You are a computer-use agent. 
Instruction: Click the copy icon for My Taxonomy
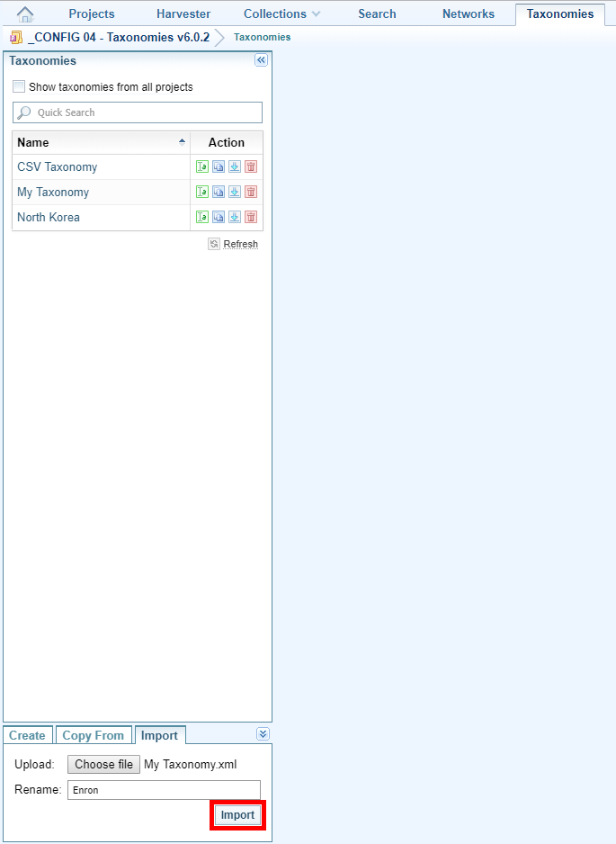[x=219, y=192]
